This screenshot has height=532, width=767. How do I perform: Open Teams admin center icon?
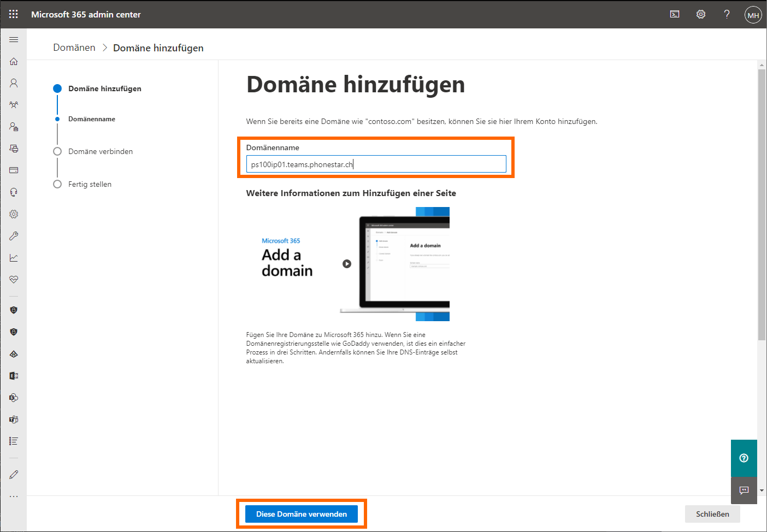(x=14, y=419)
